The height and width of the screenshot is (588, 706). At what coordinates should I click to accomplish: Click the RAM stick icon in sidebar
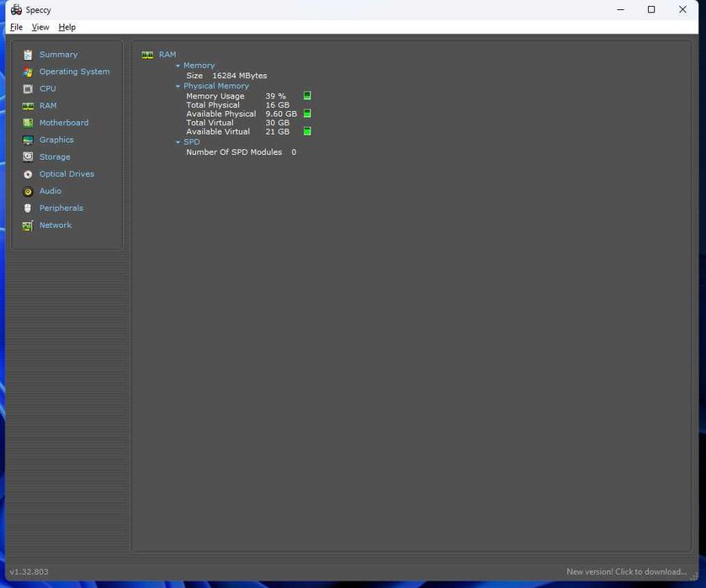pos(28,106)
